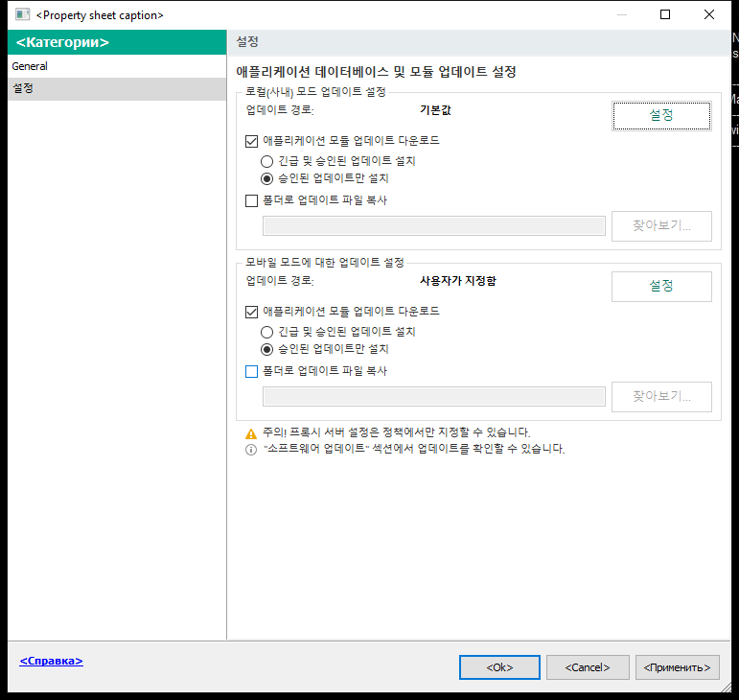Click the <Cancel> button

[x=588, y=667]
